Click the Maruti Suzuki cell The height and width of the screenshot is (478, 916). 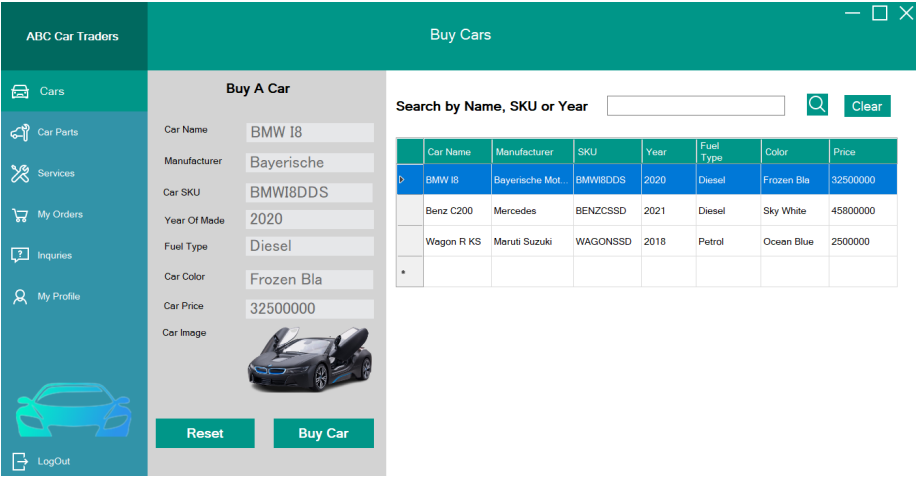coord(533,241)
